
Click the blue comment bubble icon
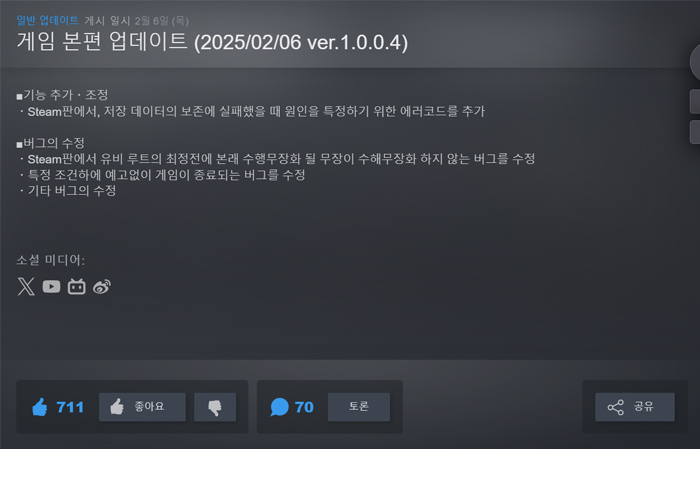click(279, 407)
